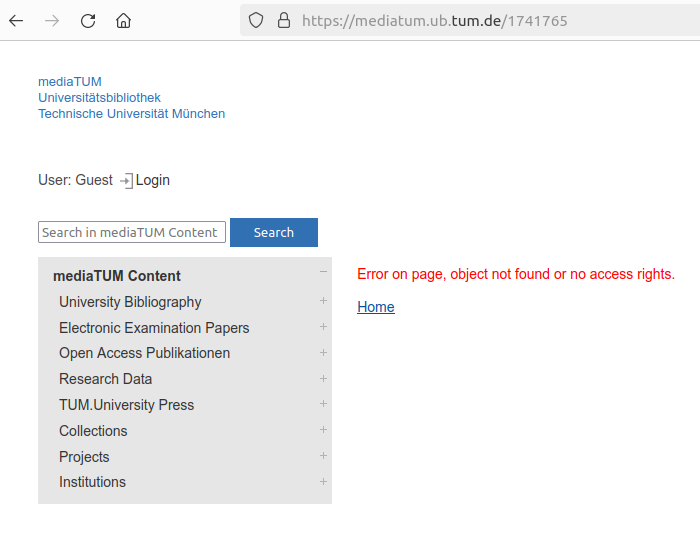Viewport: 700px width, 535px height.
Task: Reload the current page
Action: click(88, 21)
